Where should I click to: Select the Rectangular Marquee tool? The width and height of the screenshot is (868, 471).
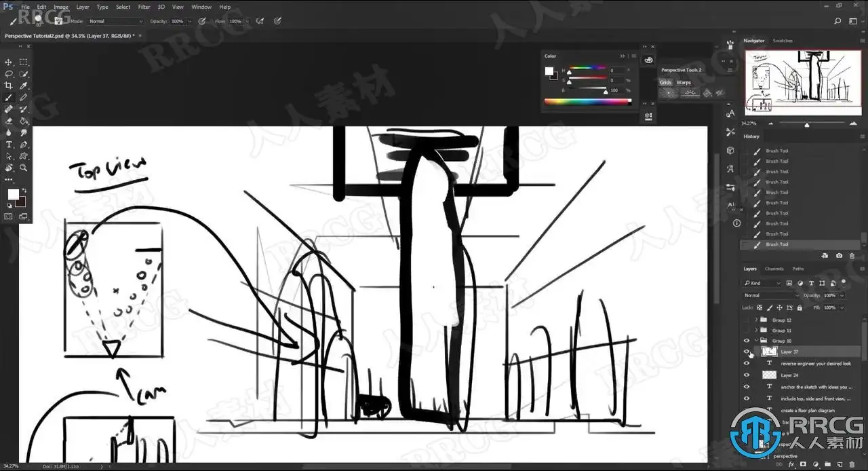pos(24,62)
